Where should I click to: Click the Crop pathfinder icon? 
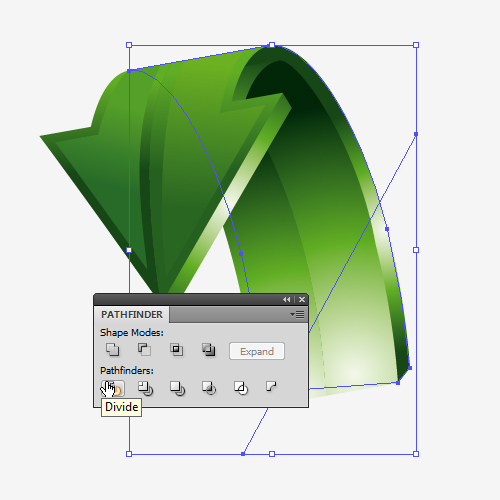tap(209, 388)
